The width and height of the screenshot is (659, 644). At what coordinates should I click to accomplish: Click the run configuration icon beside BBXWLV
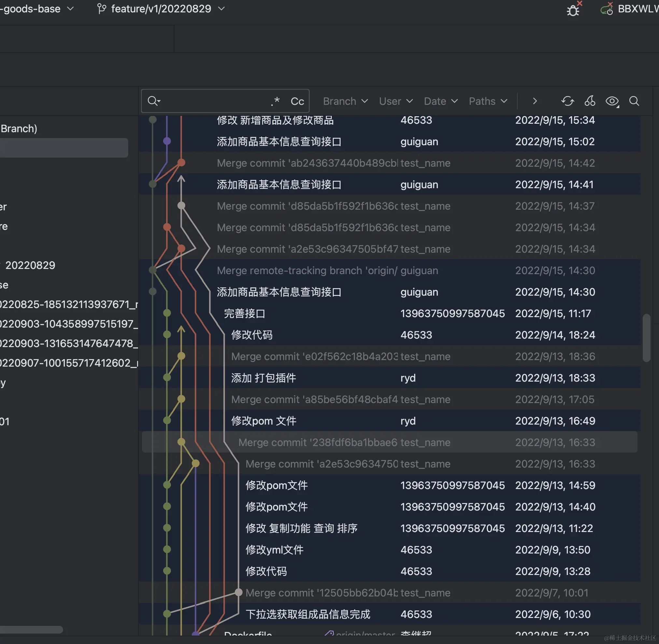[x=607, y=9]
